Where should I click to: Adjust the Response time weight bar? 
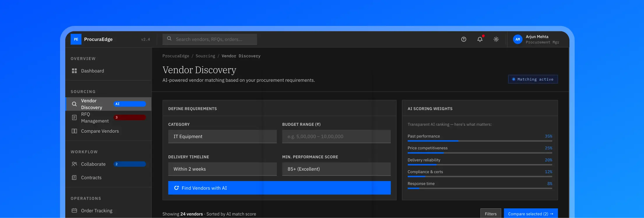pyautogui.click(x=480, y=188)
